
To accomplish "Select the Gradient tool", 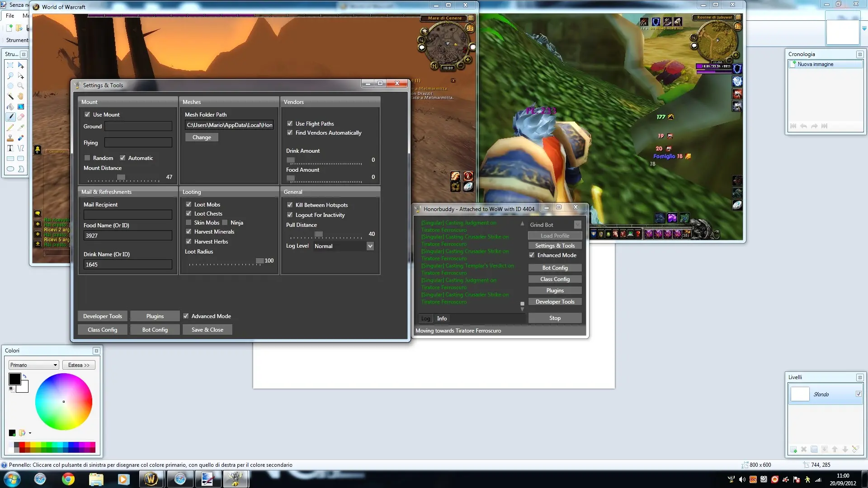I will click(21, 107).
